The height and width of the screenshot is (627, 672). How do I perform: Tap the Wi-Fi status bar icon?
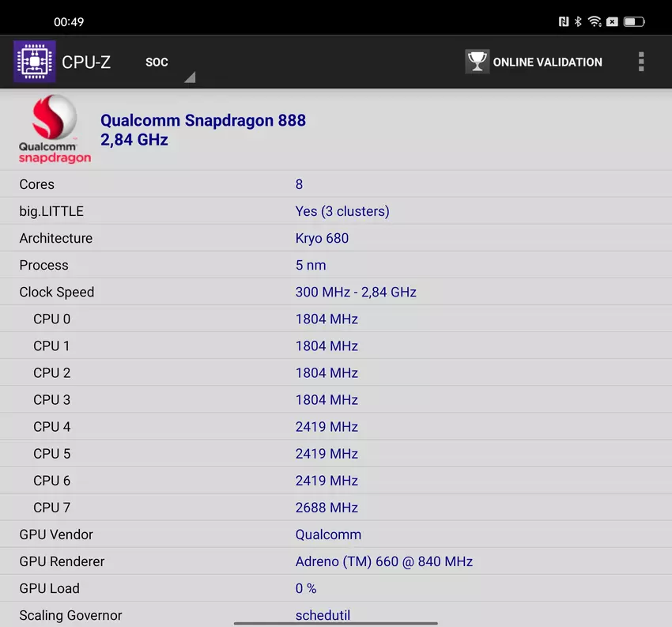click(595, 21)
